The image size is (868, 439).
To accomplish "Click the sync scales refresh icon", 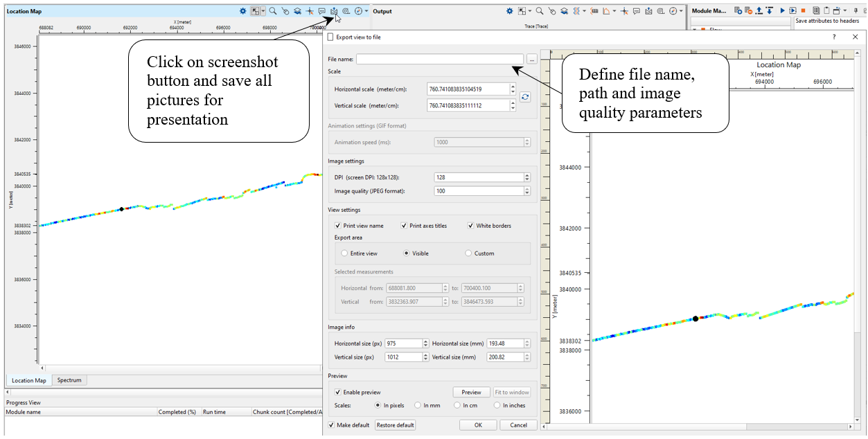I will [525, 97].
